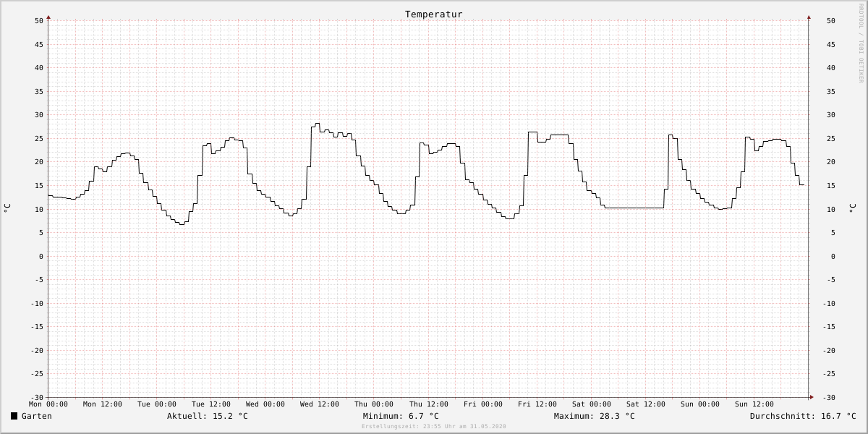Screen dimensions: 868x434
Task: Click the 'Sat 12:00' time axis label
Action: (x=646, y=404)
